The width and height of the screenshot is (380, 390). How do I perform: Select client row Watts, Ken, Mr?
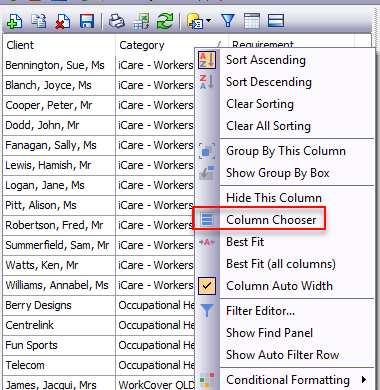pyautogui.click(x=59, y=265)
